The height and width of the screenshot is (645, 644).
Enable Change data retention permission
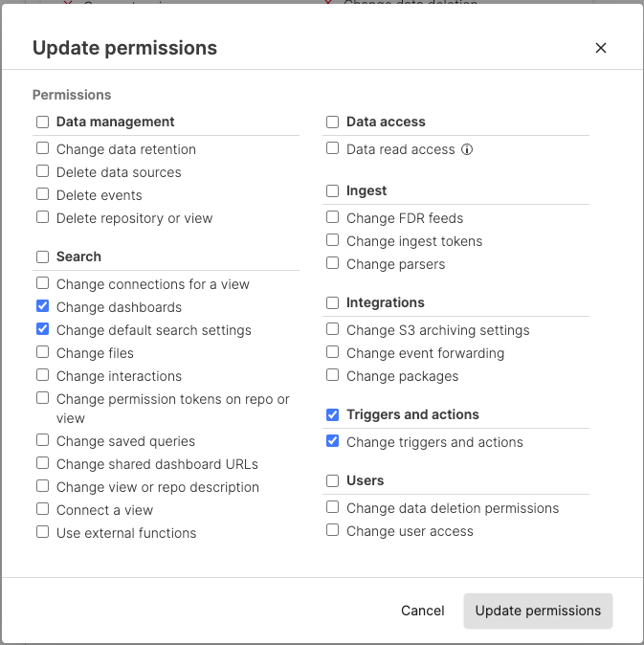pos(42,149)
